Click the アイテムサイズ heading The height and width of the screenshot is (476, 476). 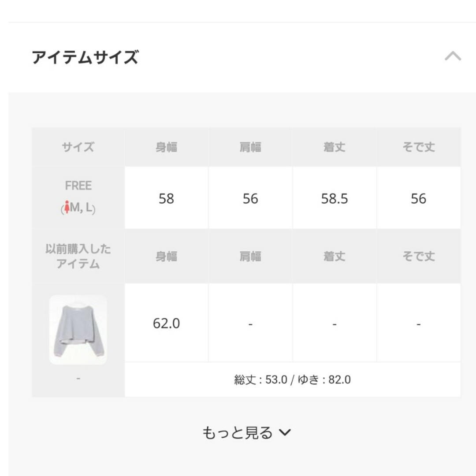tap(86, 57)
